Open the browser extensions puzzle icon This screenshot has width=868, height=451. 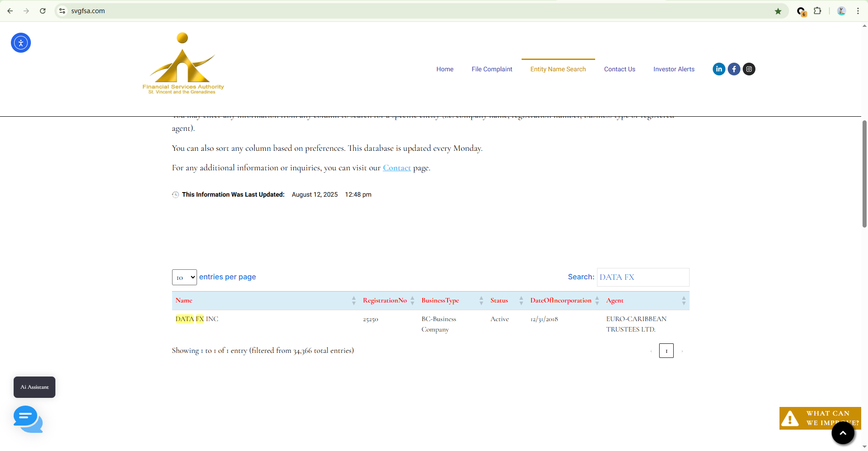click(x=817, y=11)
